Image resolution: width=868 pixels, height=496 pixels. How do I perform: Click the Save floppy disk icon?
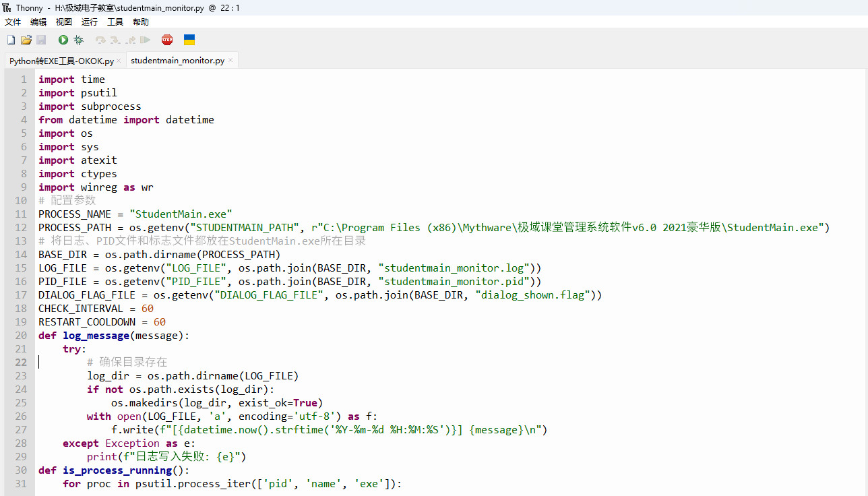tap(41, 40)
